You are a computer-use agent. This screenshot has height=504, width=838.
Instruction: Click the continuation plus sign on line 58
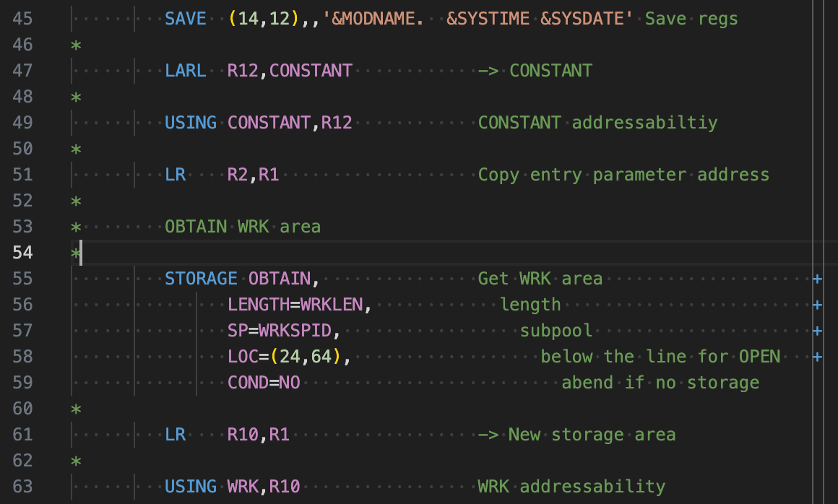(x=816, y=356)
